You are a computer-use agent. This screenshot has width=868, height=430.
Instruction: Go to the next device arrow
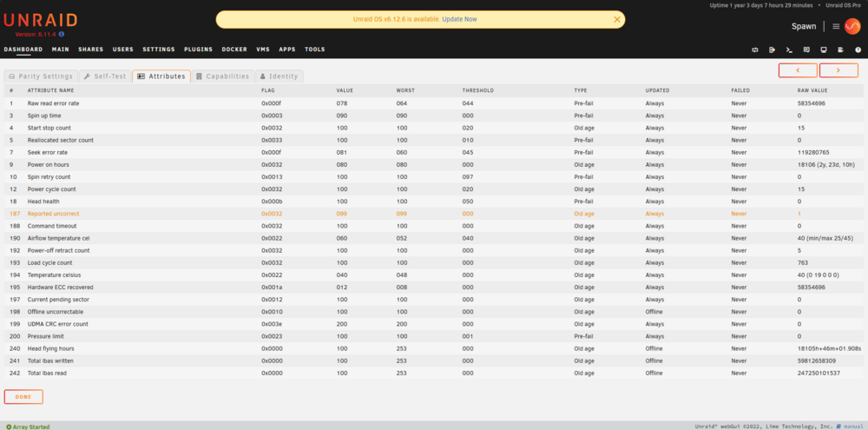(838, 70)
